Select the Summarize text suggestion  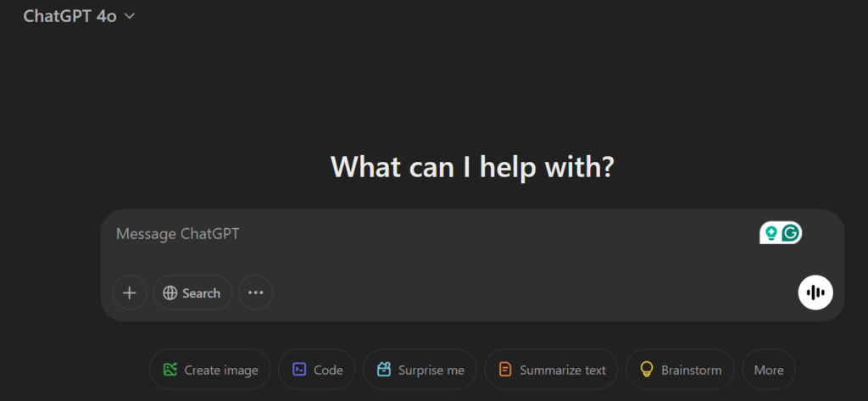pos(551,370)
